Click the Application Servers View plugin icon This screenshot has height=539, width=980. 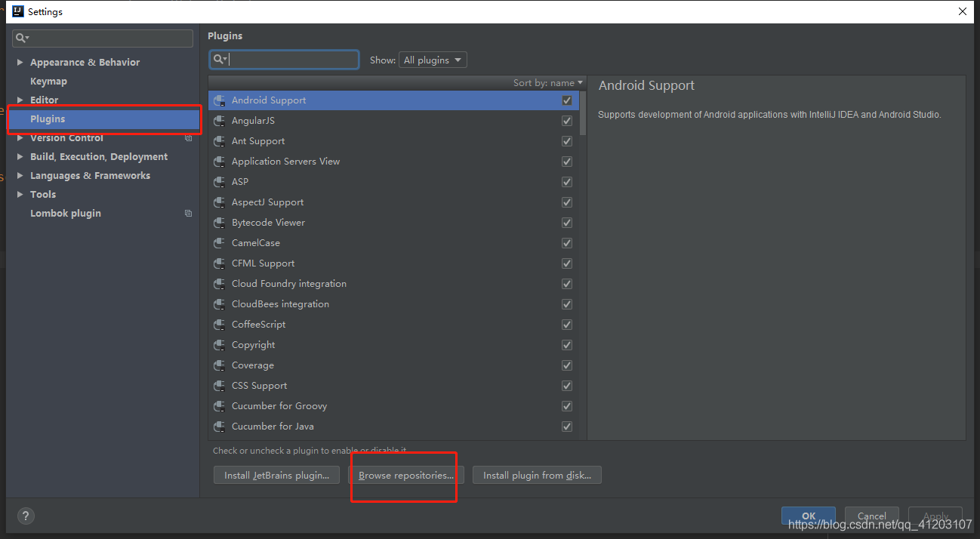click(220, 162)
